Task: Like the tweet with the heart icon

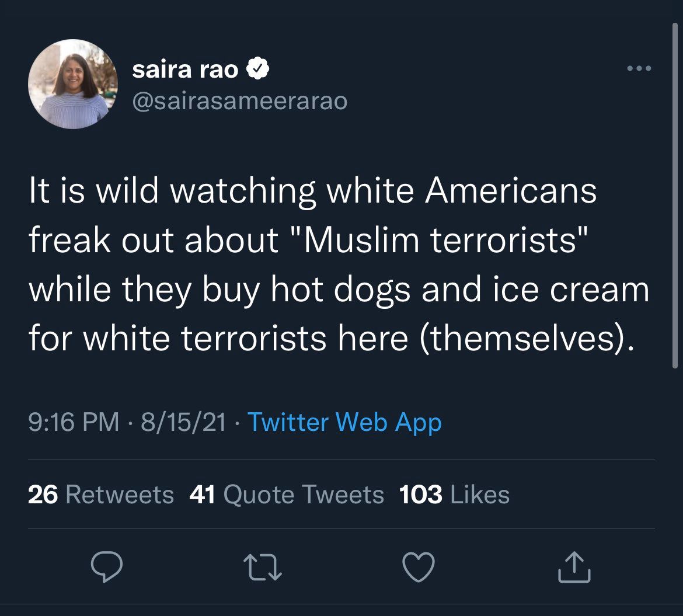Action: click(419, 568)
